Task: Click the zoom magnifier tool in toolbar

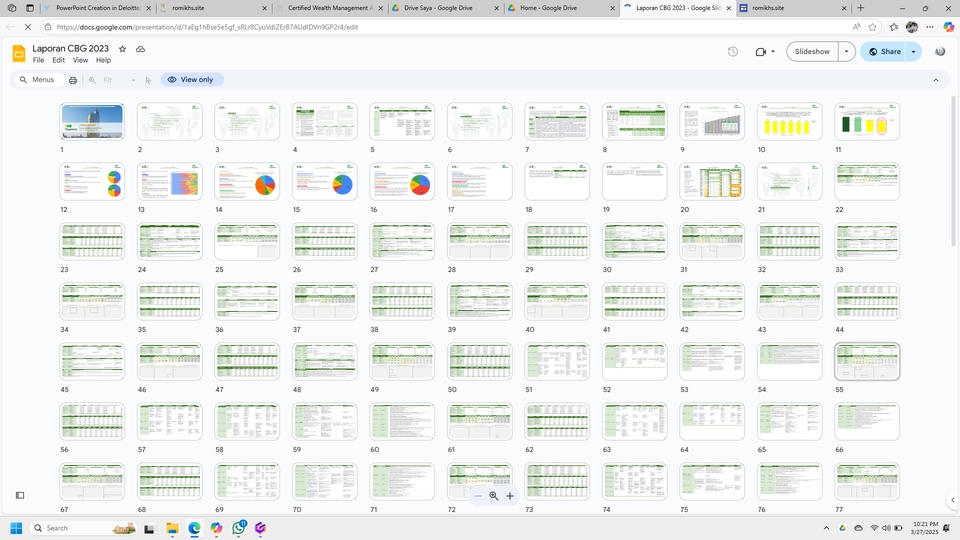Action: pyautogui.click(x=92, y=80)
